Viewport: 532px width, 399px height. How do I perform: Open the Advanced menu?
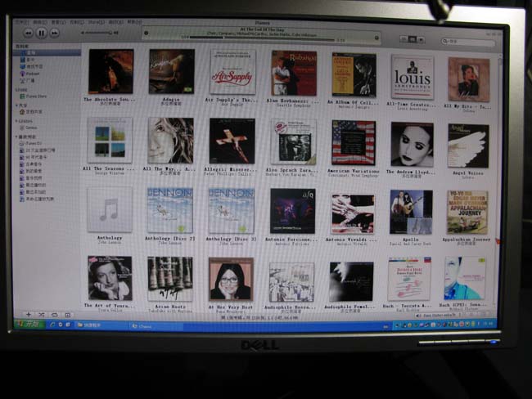(x=115, y=22)
